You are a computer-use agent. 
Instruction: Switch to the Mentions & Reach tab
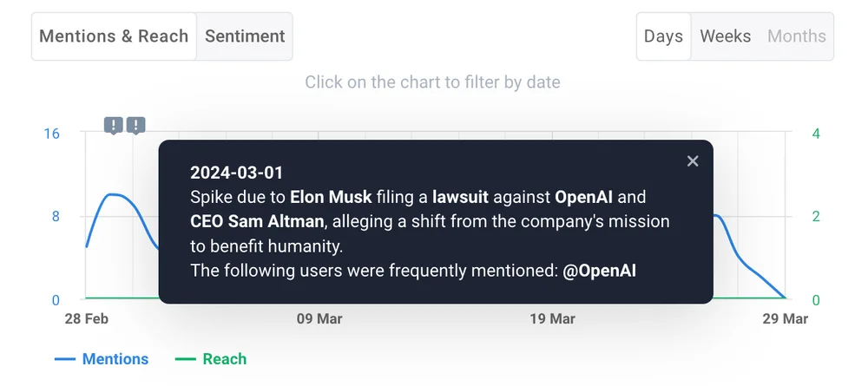click(114, 36)
